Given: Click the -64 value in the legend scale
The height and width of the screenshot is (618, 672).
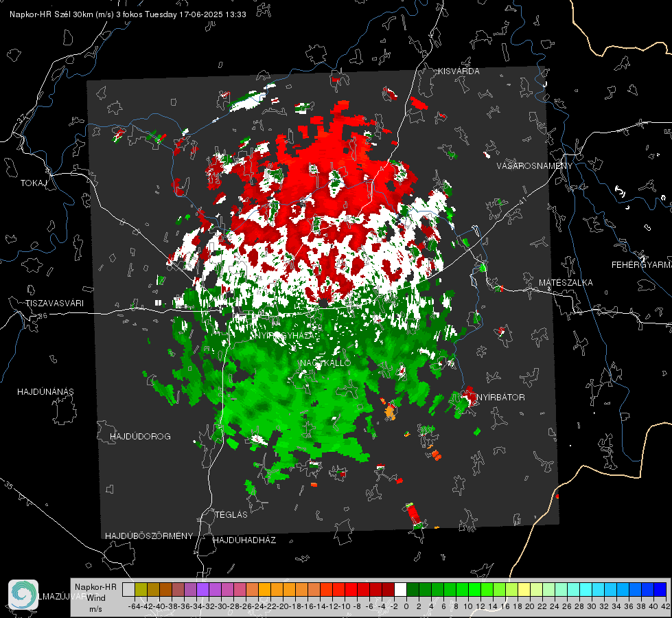Looking at the screenshot, I should (134, 606).
